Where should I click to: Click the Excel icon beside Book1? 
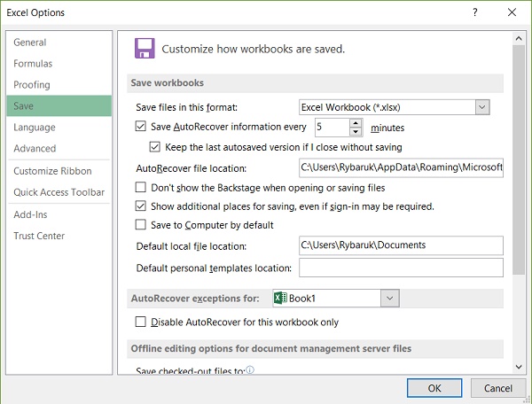[x=280, y=298]
